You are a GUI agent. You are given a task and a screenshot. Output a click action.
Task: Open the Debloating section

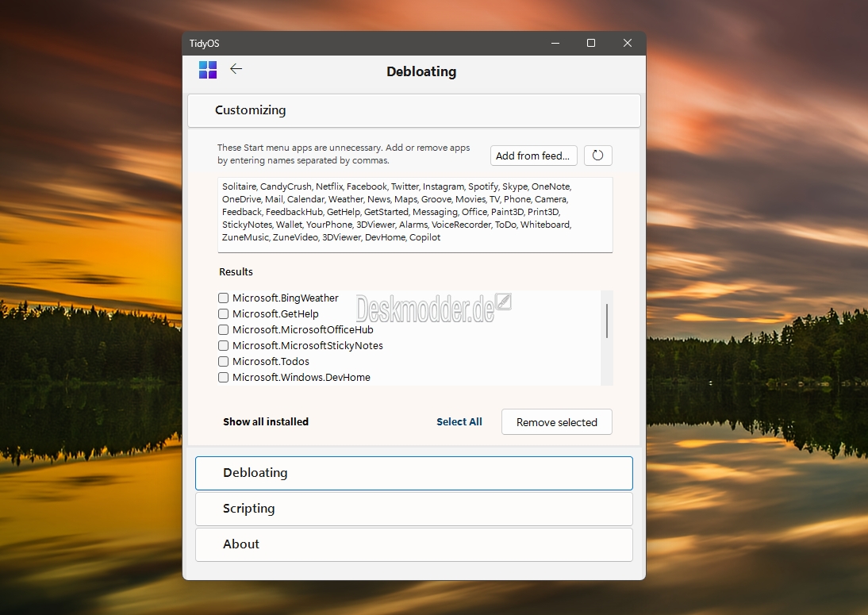pos(414,473)
